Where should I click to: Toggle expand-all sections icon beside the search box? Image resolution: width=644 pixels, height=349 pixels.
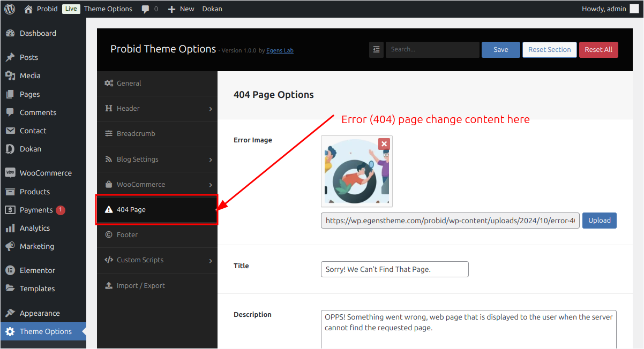pyautogui.click(x=376, y=49)
